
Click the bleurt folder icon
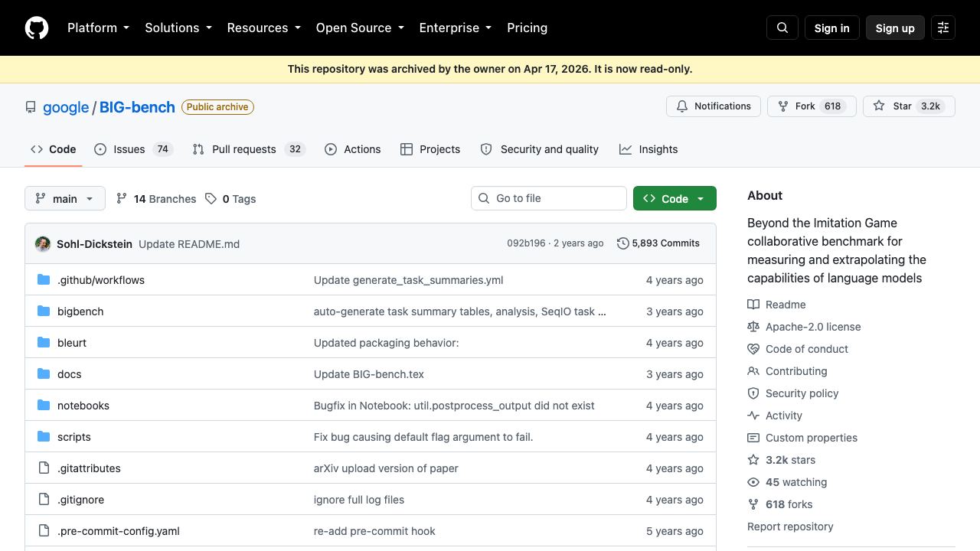44,343
